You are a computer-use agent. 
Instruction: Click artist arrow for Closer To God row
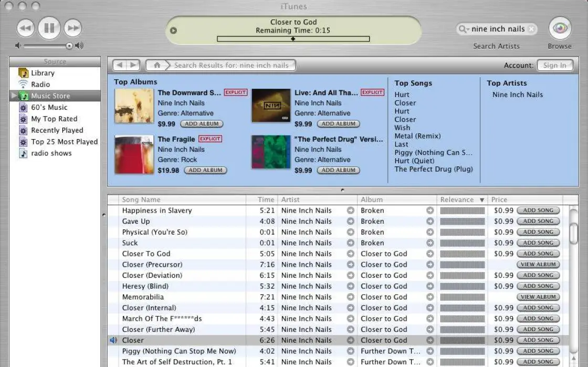pyautogui.click(x=350, y=254)
